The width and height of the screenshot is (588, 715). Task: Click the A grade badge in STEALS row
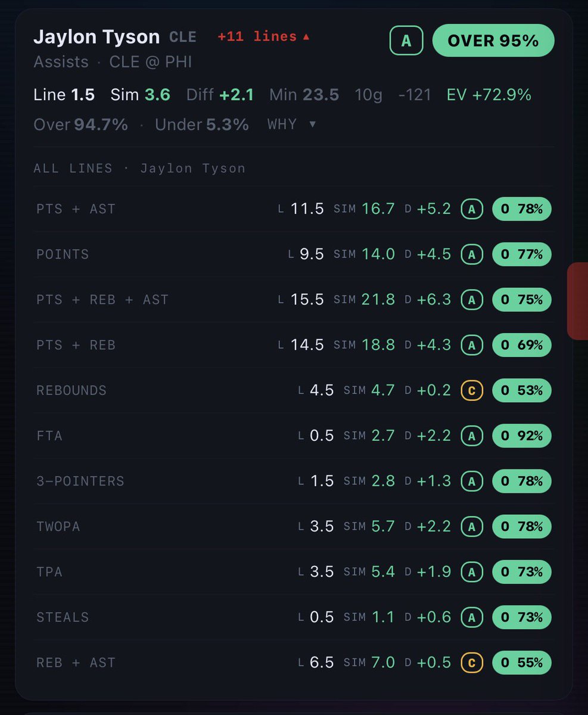[x=472, y=617]
